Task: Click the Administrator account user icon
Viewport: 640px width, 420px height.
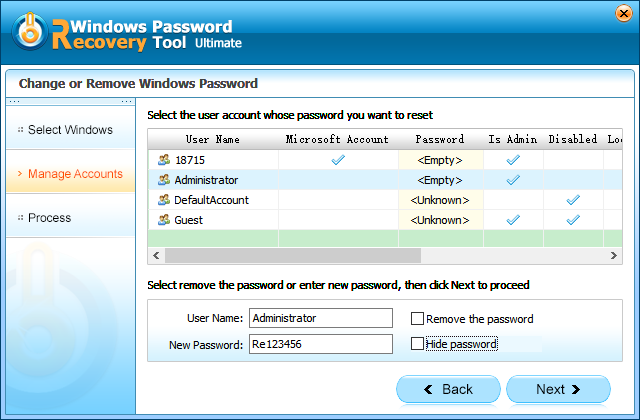Action: 164,180
